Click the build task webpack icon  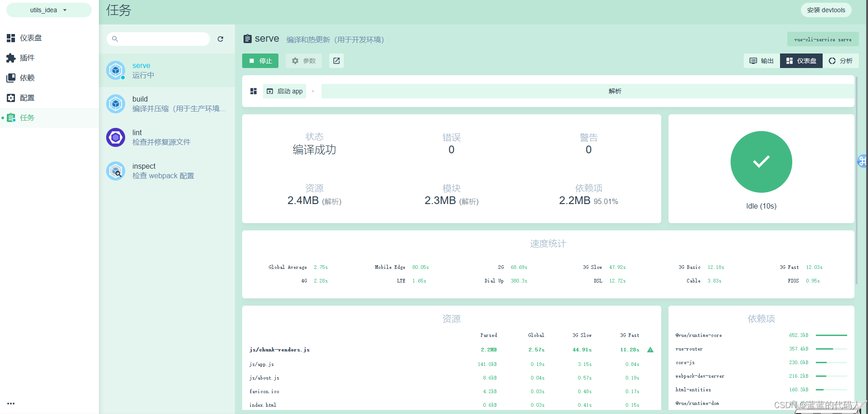[116, 104]
